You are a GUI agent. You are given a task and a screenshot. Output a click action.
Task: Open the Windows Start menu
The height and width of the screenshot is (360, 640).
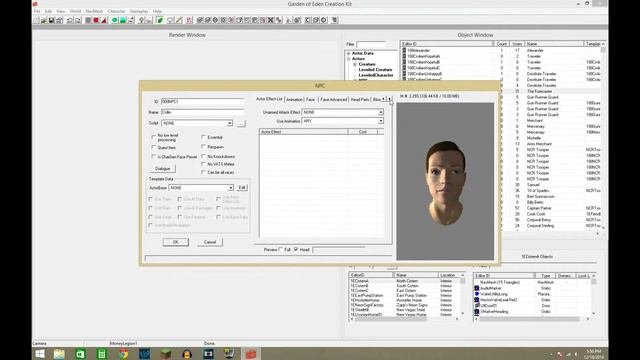point(40,354)
